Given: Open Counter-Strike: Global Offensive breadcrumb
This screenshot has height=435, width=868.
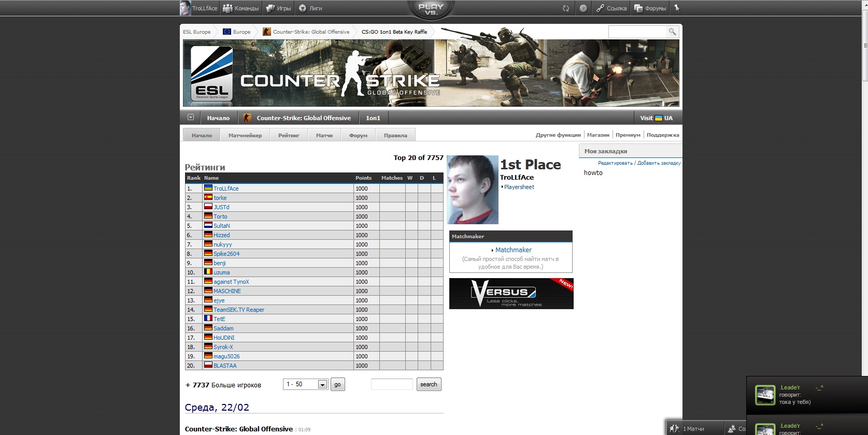Looking at the screenshot, I should coord(306,32).
